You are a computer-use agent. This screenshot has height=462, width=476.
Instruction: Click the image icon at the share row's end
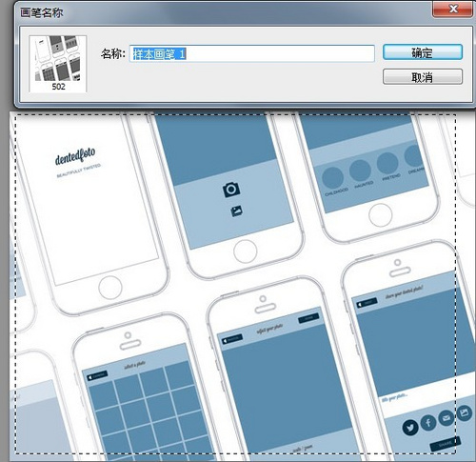(465, 412)
